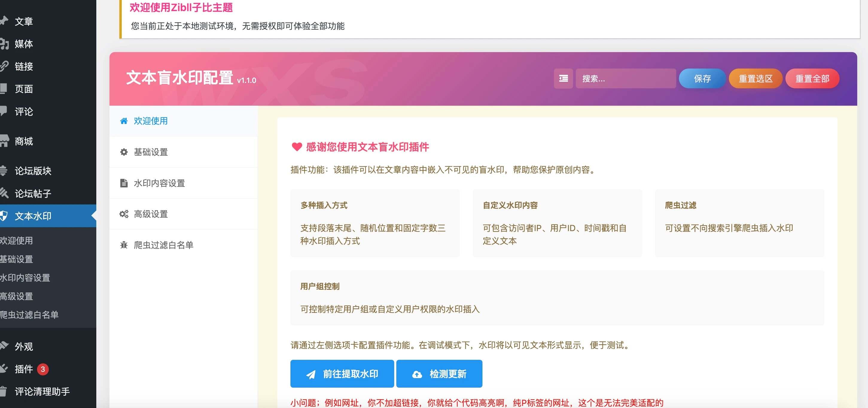Screen dimensions: 868x408
Task: Click the red 重置全部 button
Action: click(x=812, y=78)
